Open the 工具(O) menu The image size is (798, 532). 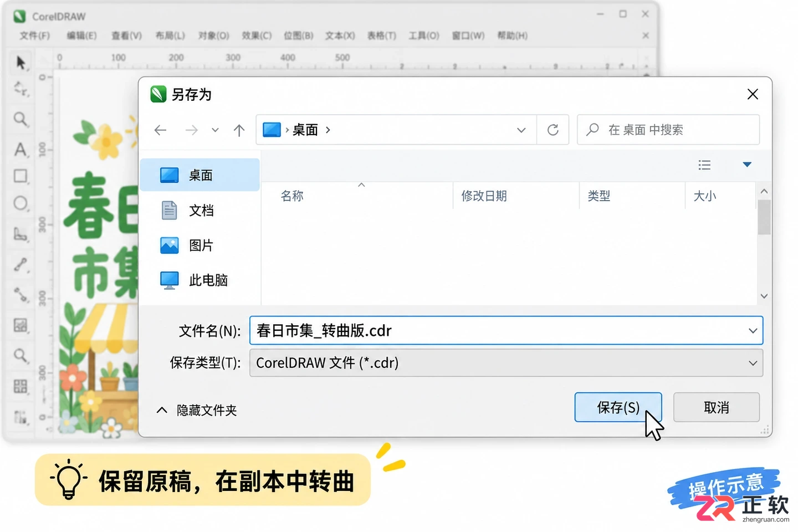tap(424, 35)
